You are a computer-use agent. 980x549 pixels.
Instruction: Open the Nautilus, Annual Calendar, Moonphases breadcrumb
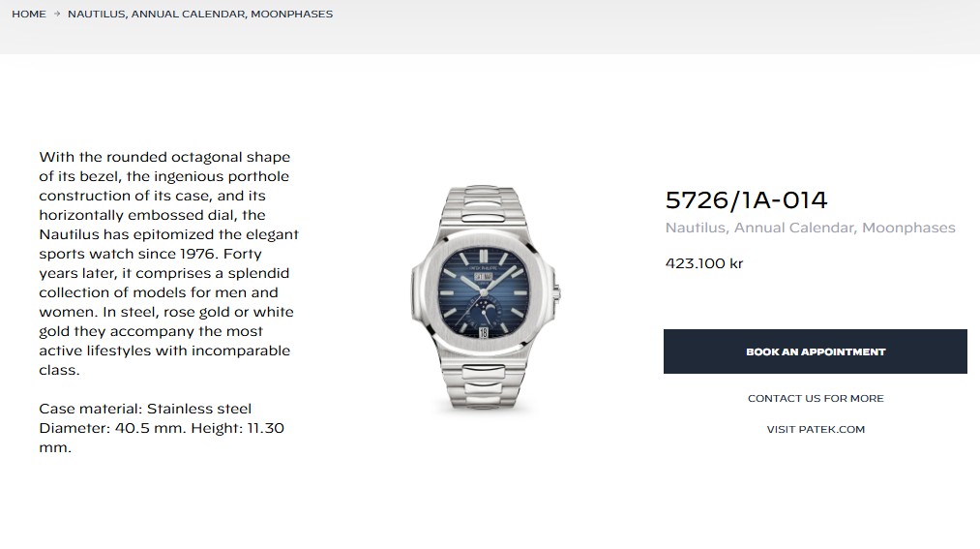(200, 15)
